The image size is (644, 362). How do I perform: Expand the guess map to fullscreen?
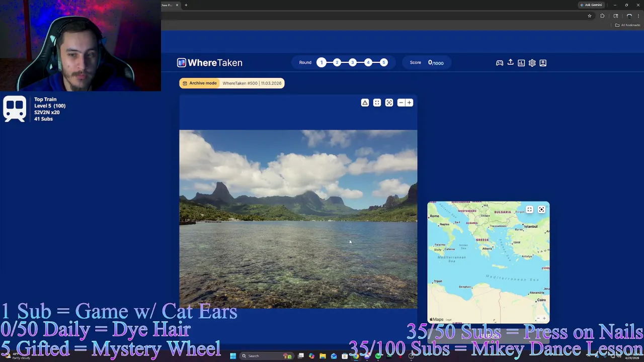(x=529, y=210)
